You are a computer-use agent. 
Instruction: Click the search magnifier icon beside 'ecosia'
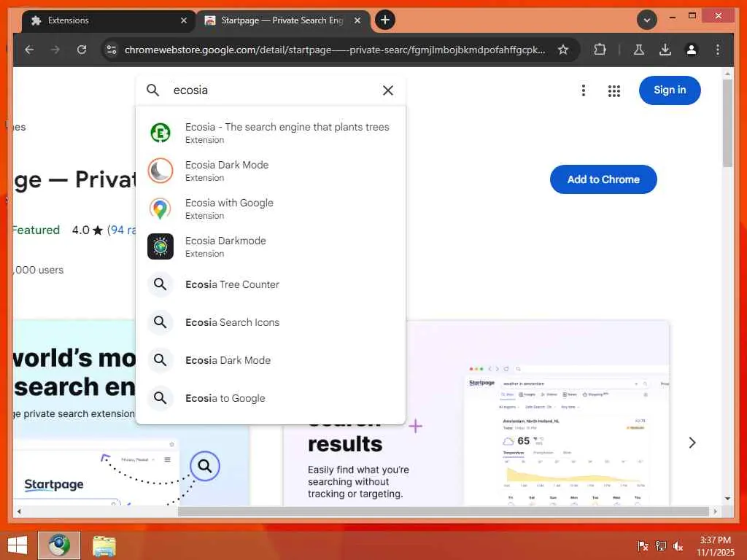click(x=152, y=90)
